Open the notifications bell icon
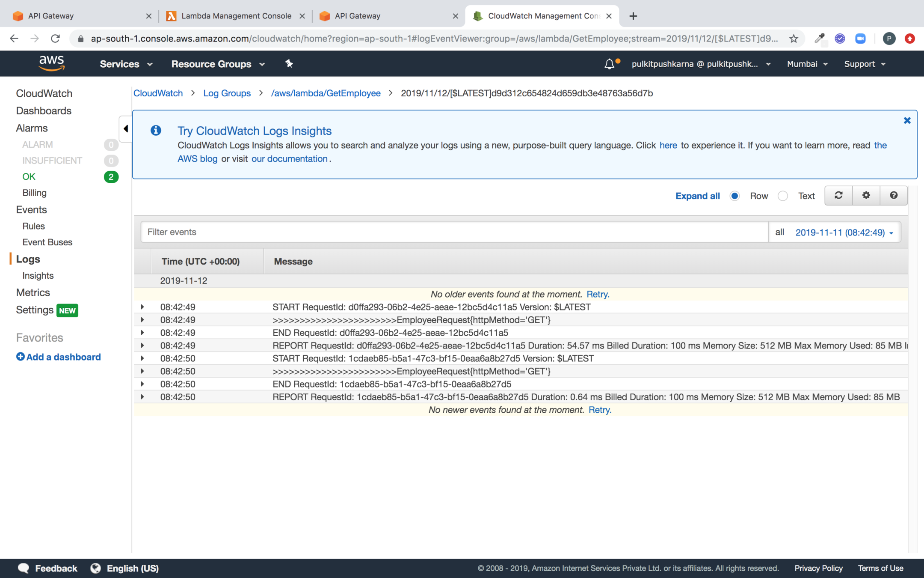This screenshot has height=578, width=924. click(609, 64)
